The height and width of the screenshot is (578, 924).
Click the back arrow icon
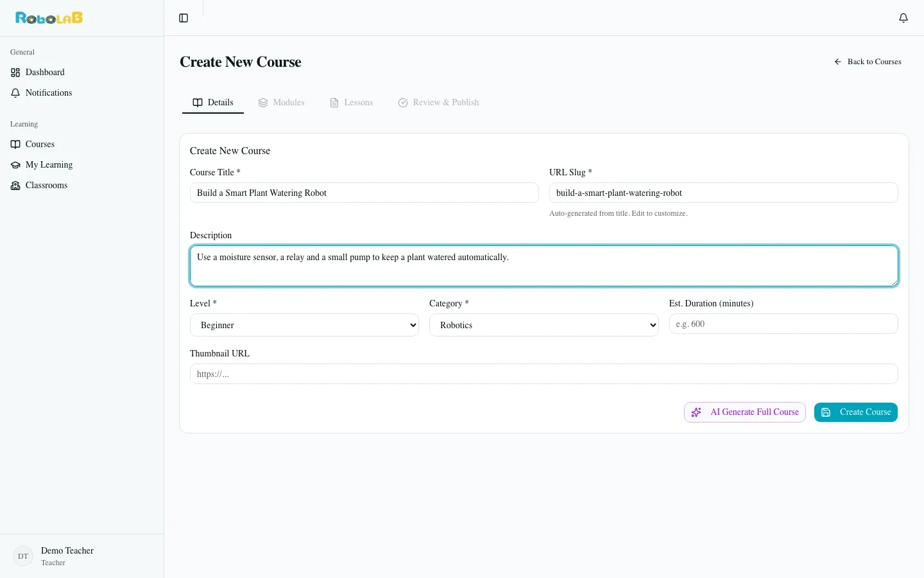[x=837, y=62]
